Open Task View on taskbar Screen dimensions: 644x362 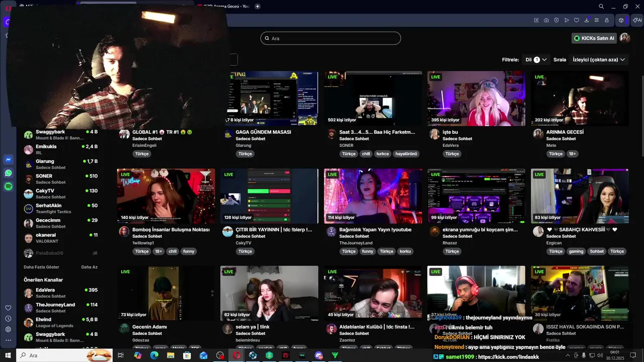click(121, 355)
